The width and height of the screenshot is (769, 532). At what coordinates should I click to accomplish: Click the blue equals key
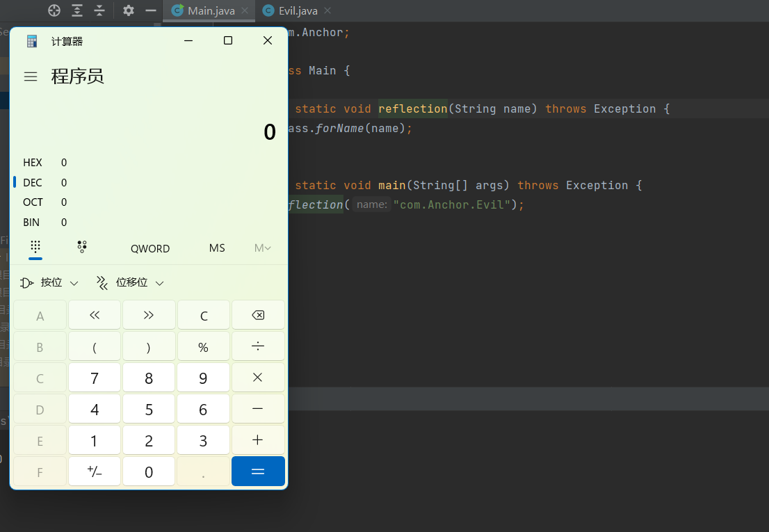[258, 471]
